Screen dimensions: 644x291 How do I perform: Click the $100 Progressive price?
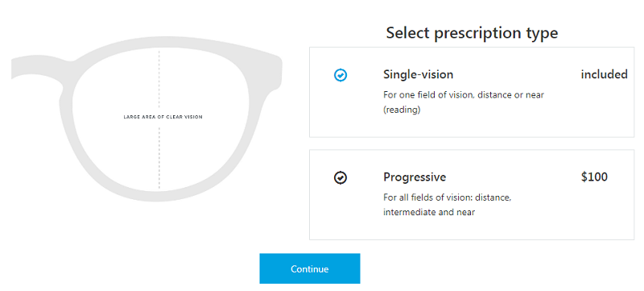(x=594, y=177)
